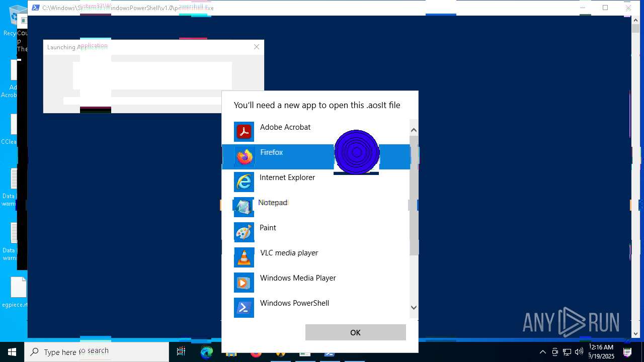This screenshot has height=362, width=644.
Task: Open the notification center icon
Action: (x=627, y=352)
